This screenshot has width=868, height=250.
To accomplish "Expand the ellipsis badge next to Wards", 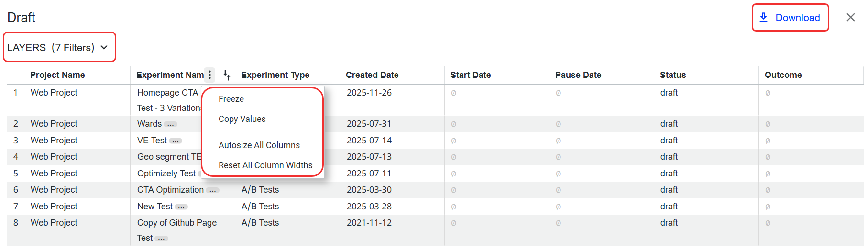I will pos(170,124).
